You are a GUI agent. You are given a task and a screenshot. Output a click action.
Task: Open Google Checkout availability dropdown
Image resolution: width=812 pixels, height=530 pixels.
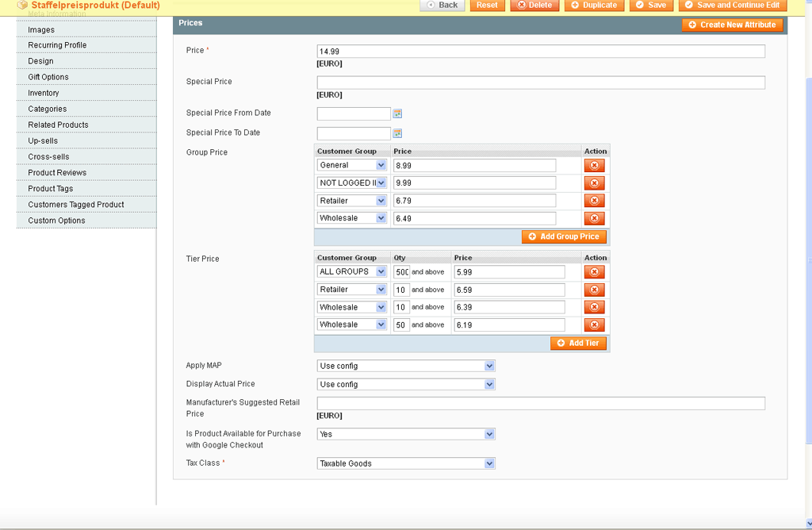[405, 434]
